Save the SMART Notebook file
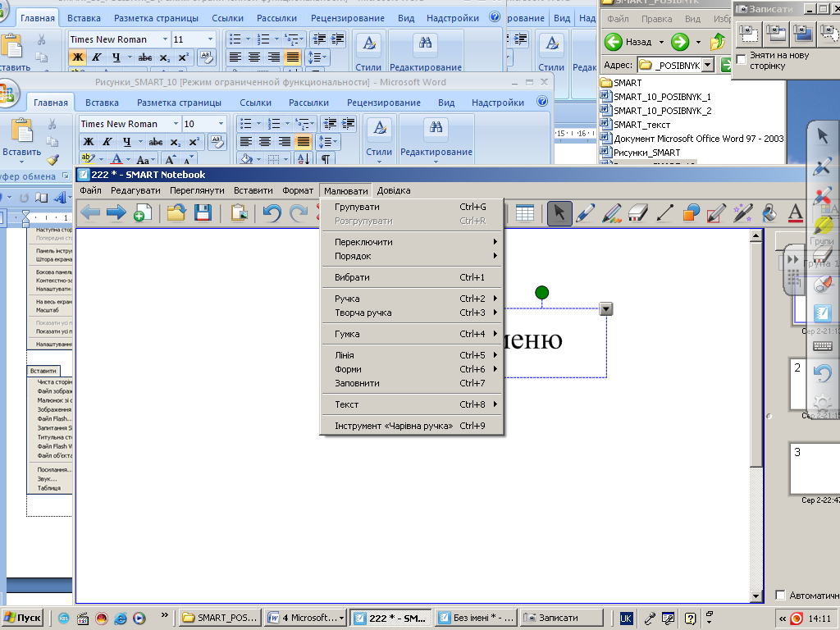 pyautogui.click(x=203, y=213)
